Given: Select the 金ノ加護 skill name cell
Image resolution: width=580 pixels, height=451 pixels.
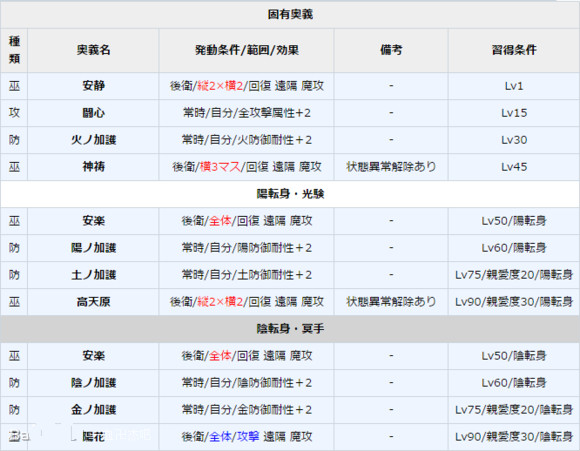Looking at the screenshot, I should coord(93,410).
